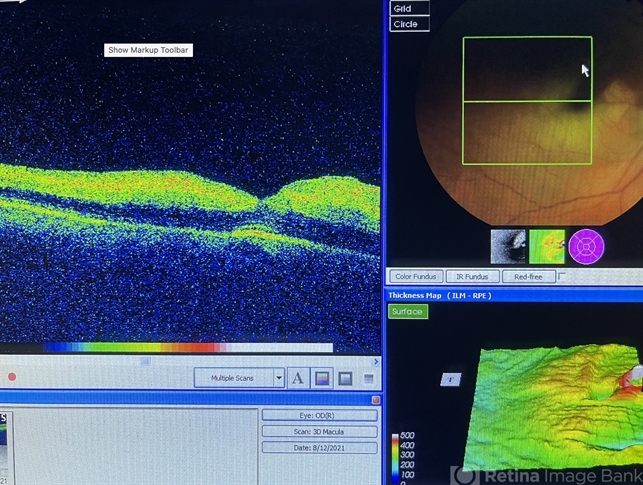Click the IR Fundus button
Image resolution: width=643 pixels, height=485 pixels.
[x=472, y=276]
